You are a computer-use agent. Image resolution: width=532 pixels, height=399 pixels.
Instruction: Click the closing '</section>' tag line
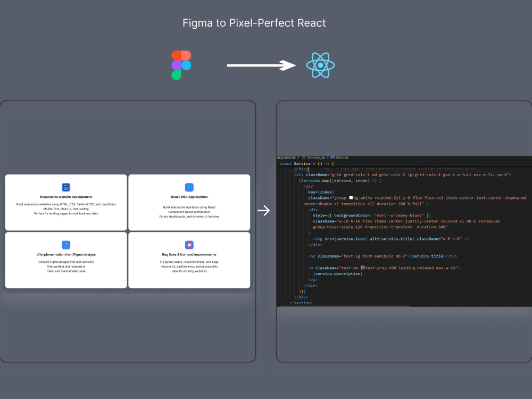pos(301,303)
